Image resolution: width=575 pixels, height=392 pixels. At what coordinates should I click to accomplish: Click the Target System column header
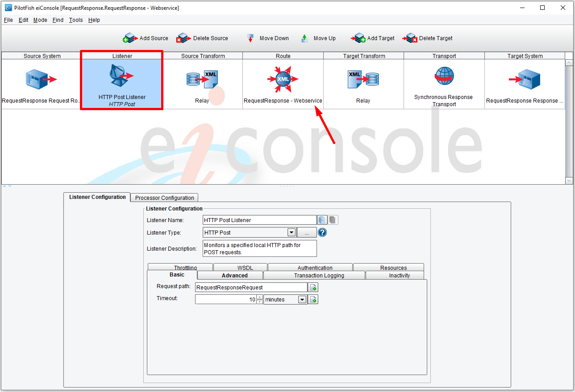525,56
